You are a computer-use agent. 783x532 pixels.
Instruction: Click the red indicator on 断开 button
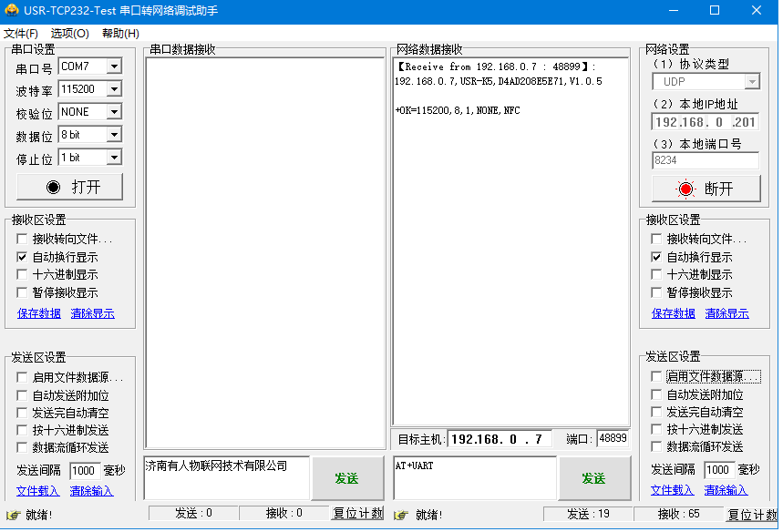click(x=685, y=189)
